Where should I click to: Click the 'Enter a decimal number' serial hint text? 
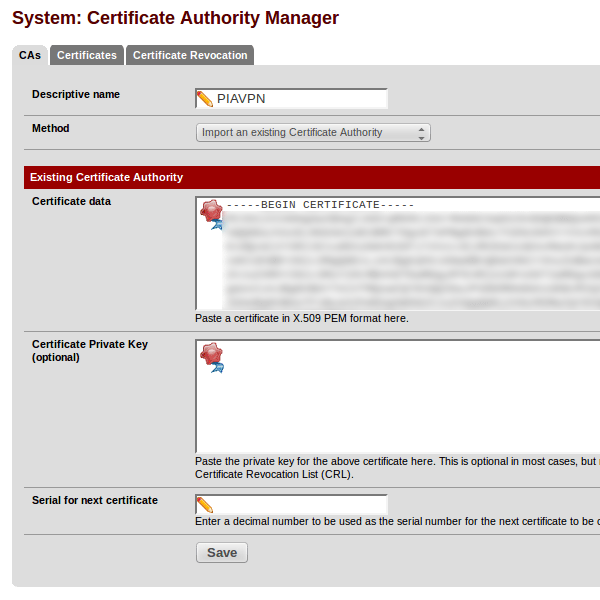coord(398,521)
